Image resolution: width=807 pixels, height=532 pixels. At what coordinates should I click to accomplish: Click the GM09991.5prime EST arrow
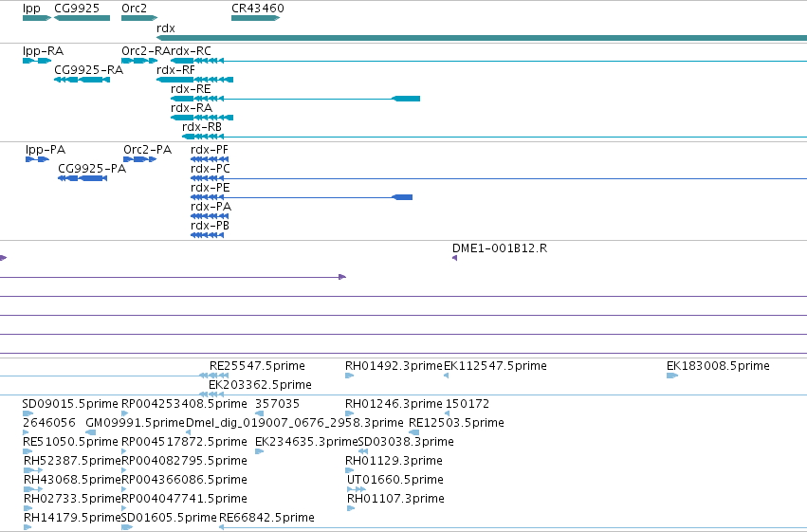pyautogui.click(x=90, y=432)
